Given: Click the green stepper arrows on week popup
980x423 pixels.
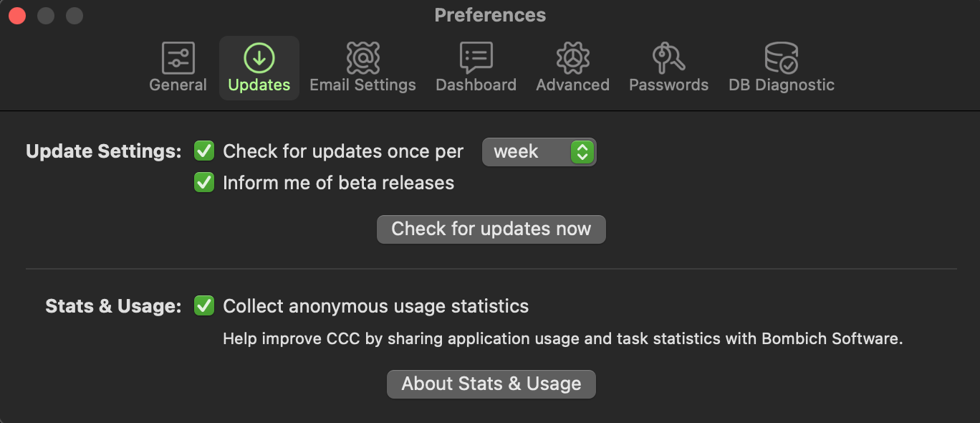Looking at the screenshot, I should [x=582, y=152].
